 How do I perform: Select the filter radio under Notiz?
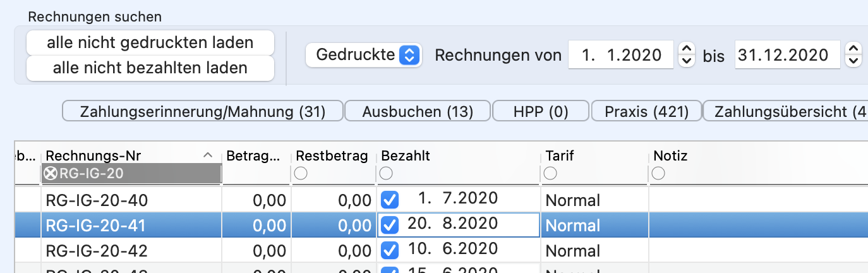click(x=659, y=173)
